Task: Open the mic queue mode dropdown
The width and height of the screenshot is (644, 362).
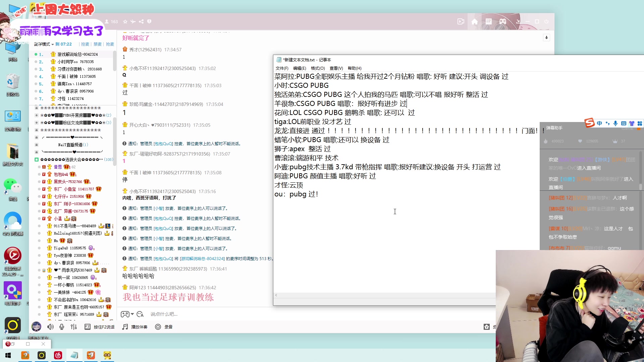Action: pos(44,44)
